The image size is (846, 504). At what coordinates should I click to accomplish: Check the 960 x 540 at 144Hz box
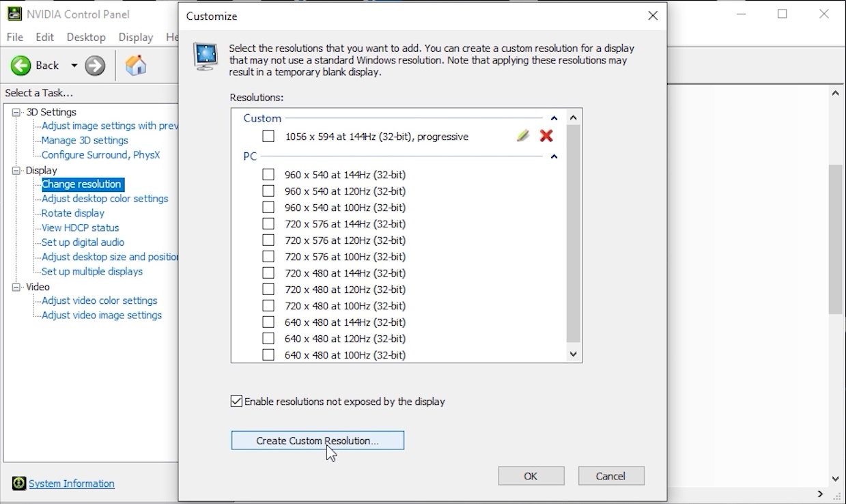pyautogui.click(x=268, y=175)
